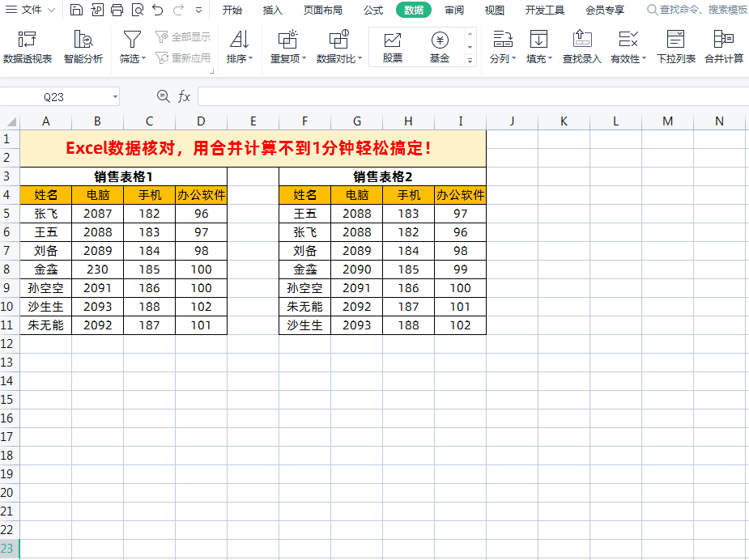Click the data type gallery up arrow
This screenshot has height=560, width=749.
470,34
